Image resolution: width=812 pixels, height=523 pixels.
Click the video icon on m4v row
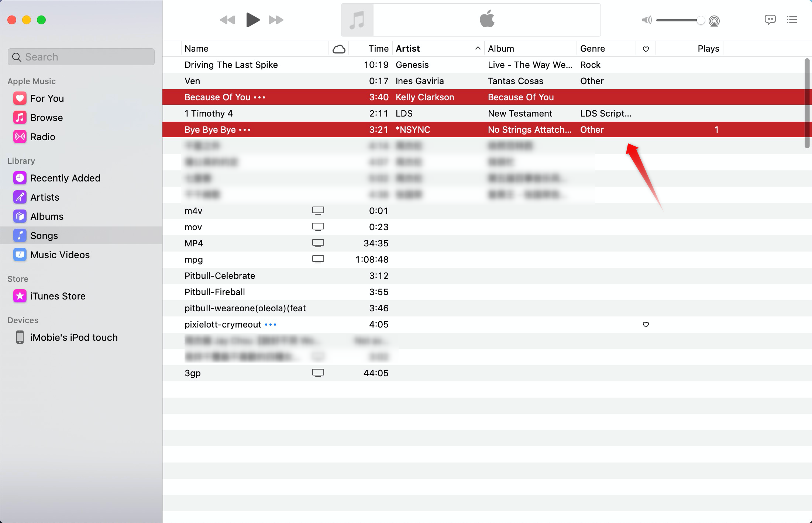click(318, 211)
